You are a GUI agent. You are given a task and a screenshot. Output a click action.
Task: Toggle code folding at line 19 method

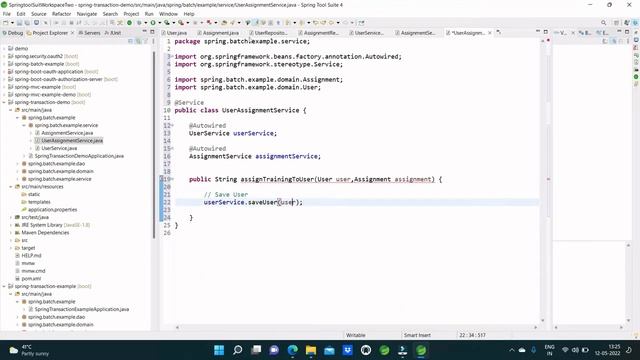pos(172,179)
